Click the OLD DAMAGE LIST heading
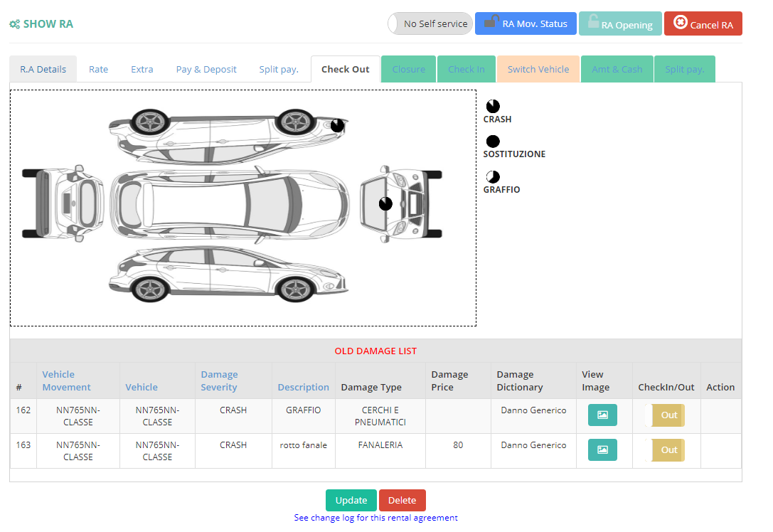This screenshot has height=532, width=773. [x=375, y=351]
